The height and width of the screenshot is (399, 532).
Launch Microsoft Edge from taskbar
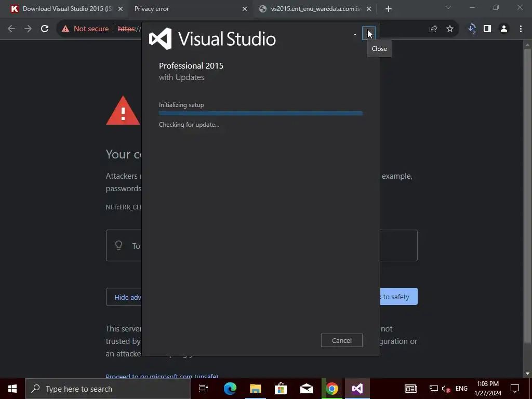tap(230, 389)
